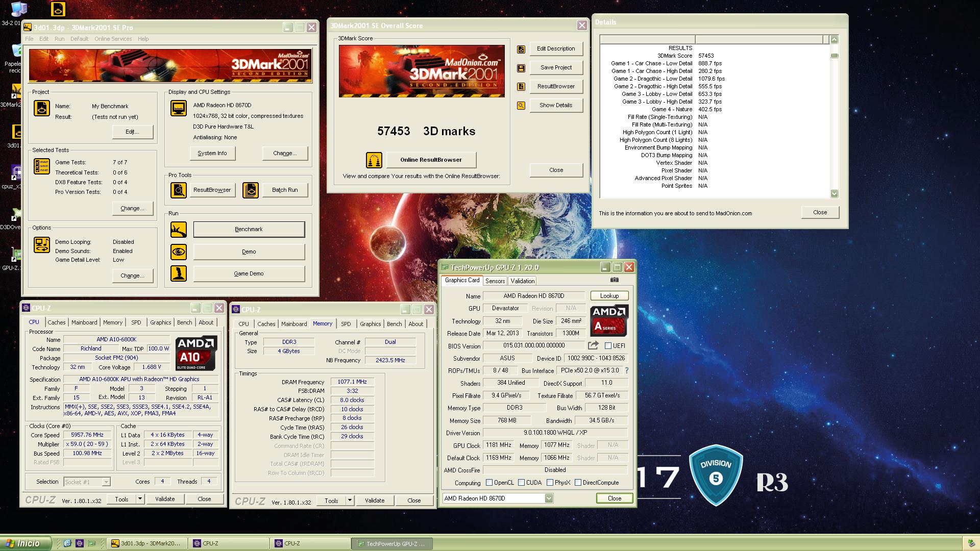Click the Benchmark button
The image size is (980, 551).
coord(249,230)
